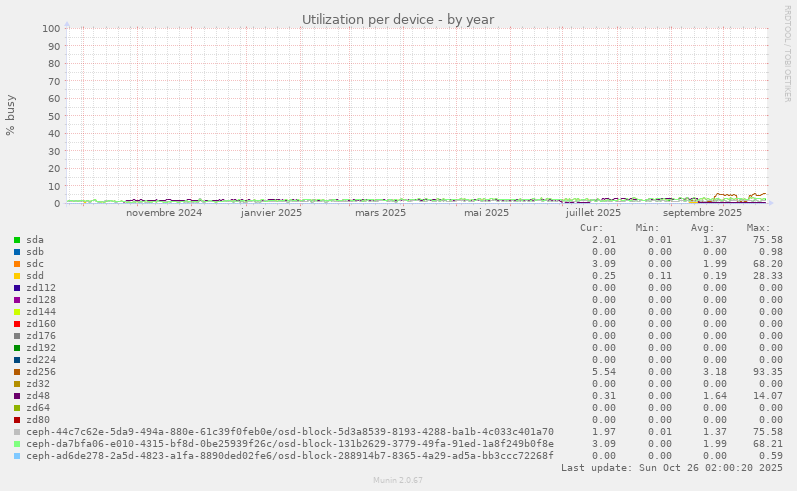The height and width of the screenshot is (491, 797).
Task: Click the 'septembre 2025' axis label
Action: 702,212
